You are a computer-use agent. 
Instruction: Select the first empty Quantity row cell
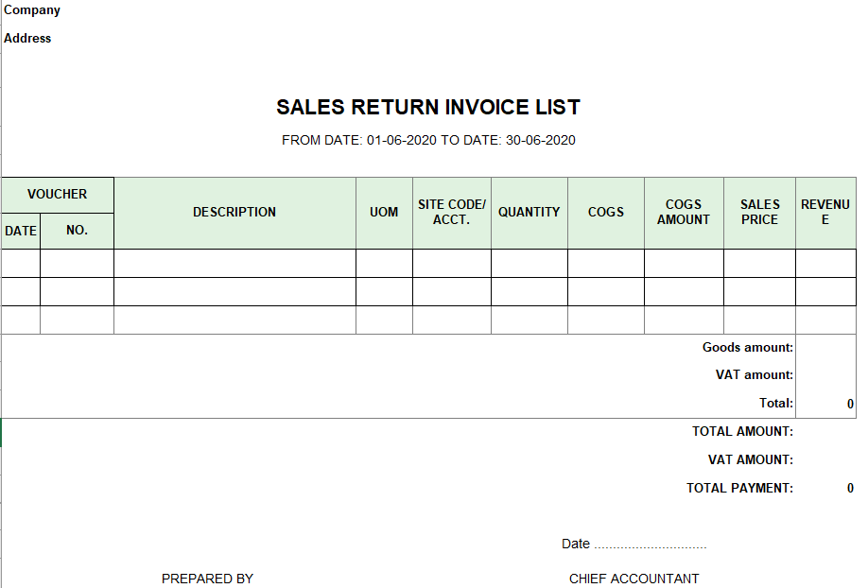click(529, 263)
